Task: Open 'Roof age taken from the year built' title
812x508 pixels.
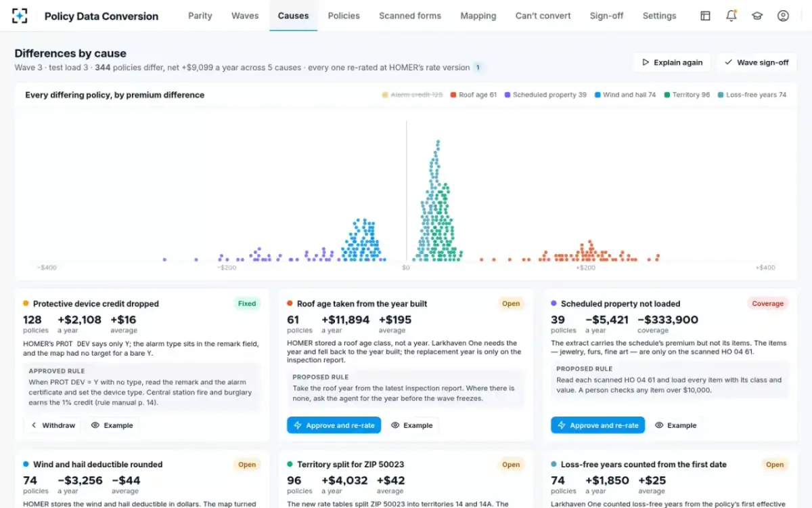Action: 362,304
